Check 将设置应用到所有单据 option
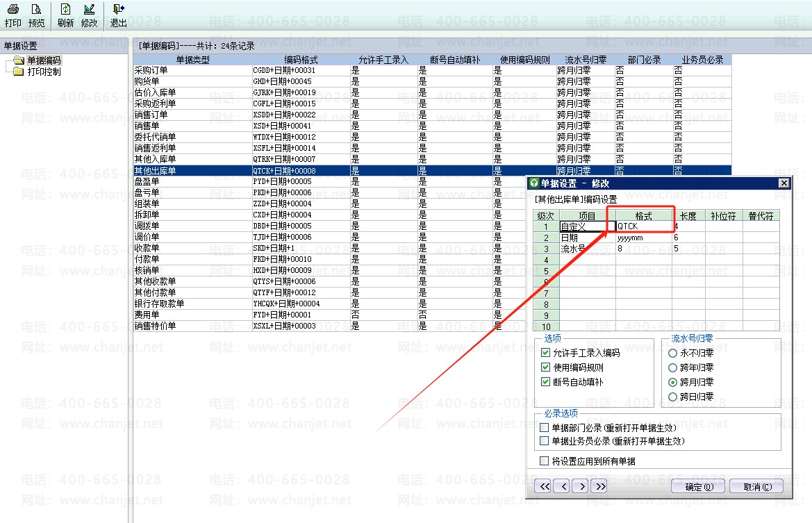The image size is (812, 523). 545,461
